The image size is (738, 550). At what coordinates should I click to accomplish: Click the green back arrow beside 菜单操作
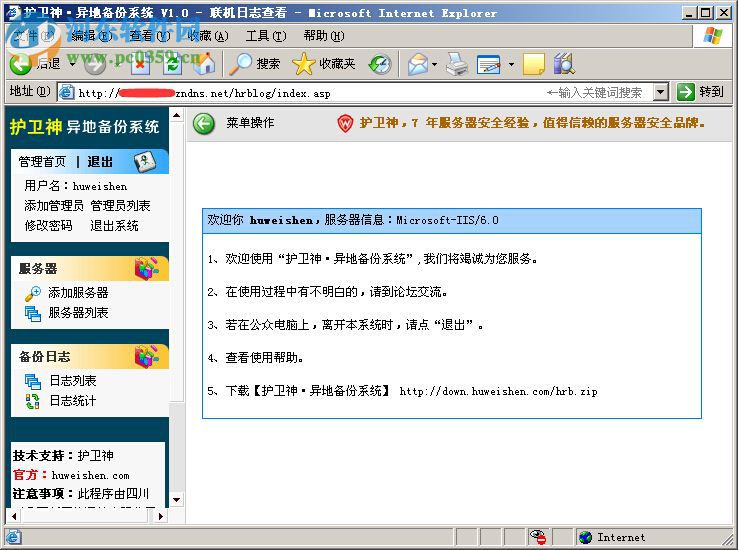coord(204,124)
